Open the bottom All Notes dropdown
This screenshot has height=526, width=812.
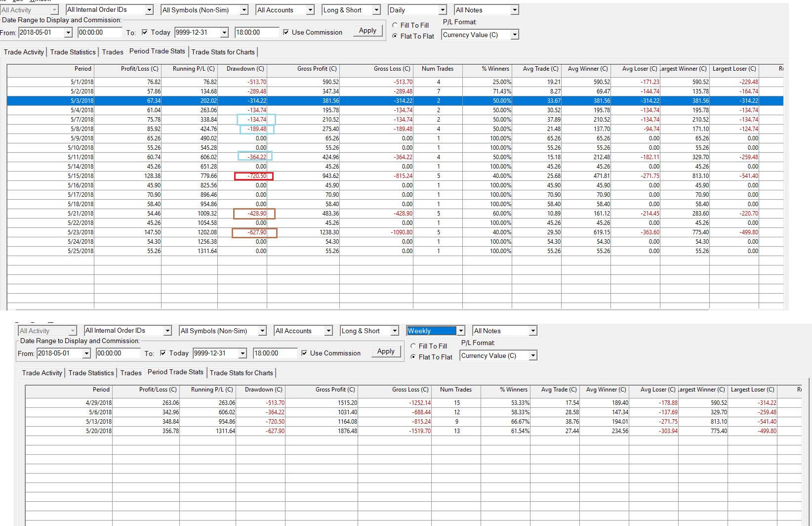pyautogui.click(x=532, y=331)
